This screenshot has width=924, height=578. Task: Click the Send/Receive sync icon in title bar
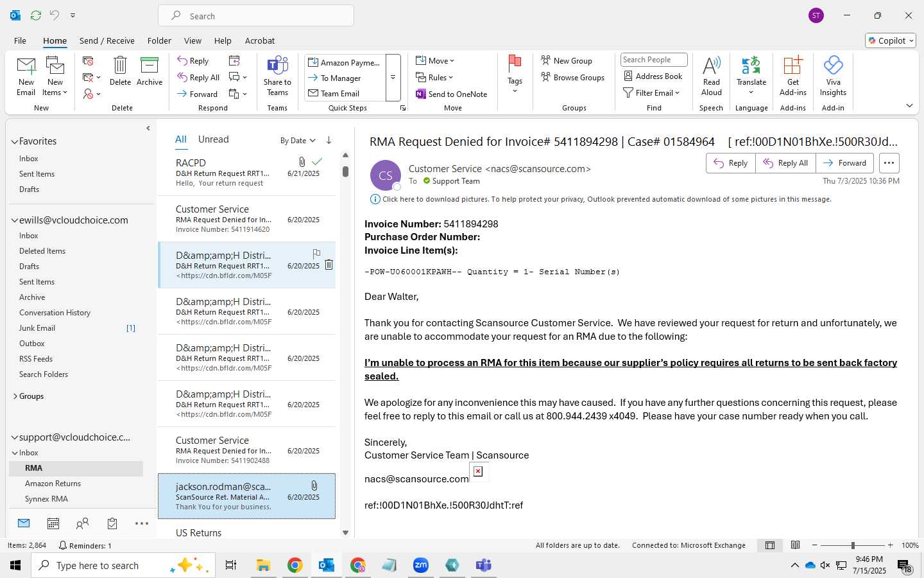click(x=36, y=15)
